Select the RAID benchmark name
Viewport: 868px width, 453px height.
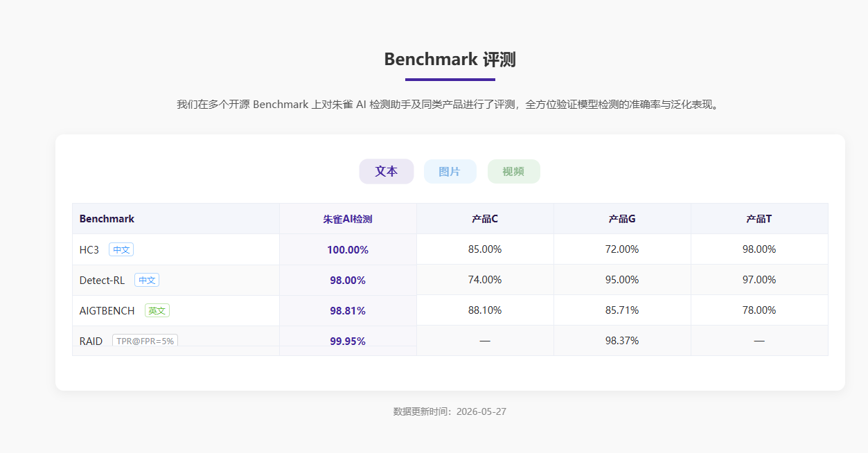click(91, 341)
